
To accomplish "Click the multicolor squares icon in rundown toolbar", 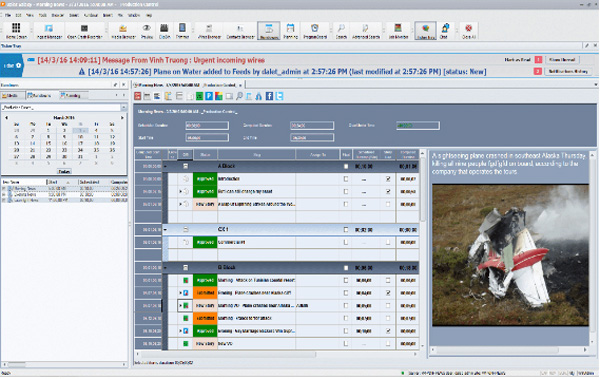I will 219,96.
